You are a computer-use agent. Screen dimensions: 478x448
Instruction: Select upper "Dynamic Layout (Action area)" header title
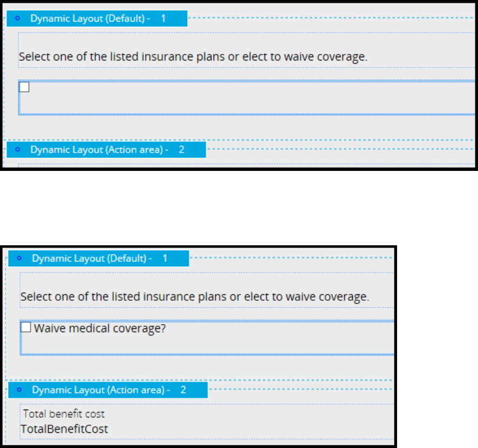pos(99,149)
